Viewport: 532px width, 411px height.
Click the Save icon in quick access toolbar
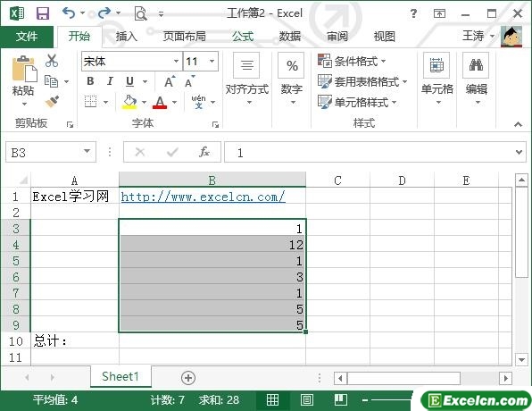pos(43,13)
